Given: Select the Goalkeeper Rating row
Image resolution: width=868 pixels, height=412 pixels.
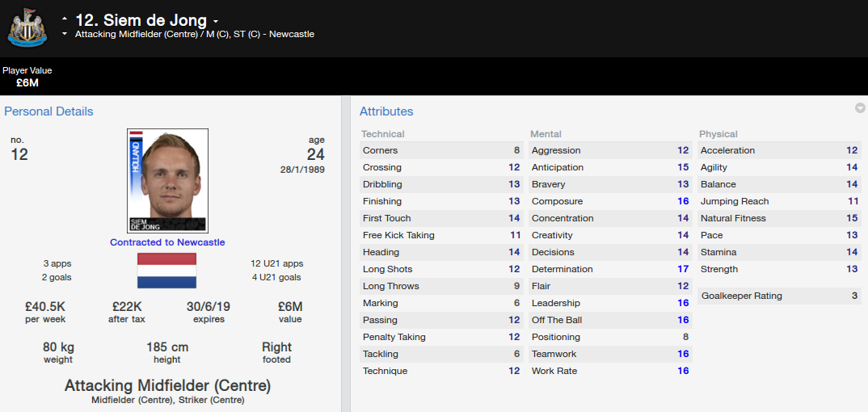Looking at the screenshot, I should (x=779, y=296).
